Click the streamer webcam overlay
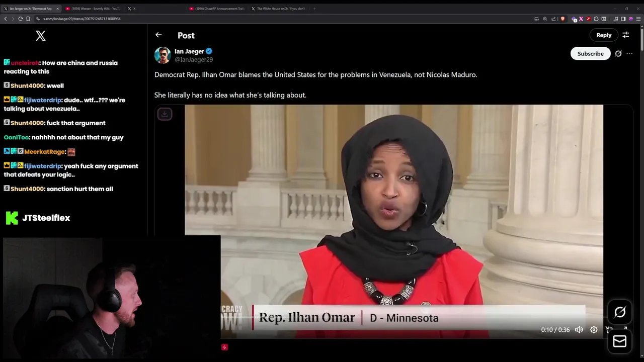 (x=111, y=299)
